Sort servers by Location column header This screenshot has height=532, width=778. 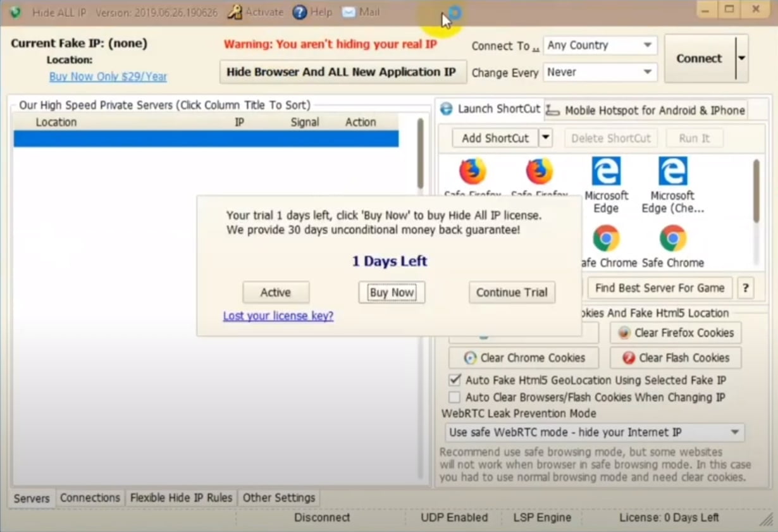click(56, 122)
